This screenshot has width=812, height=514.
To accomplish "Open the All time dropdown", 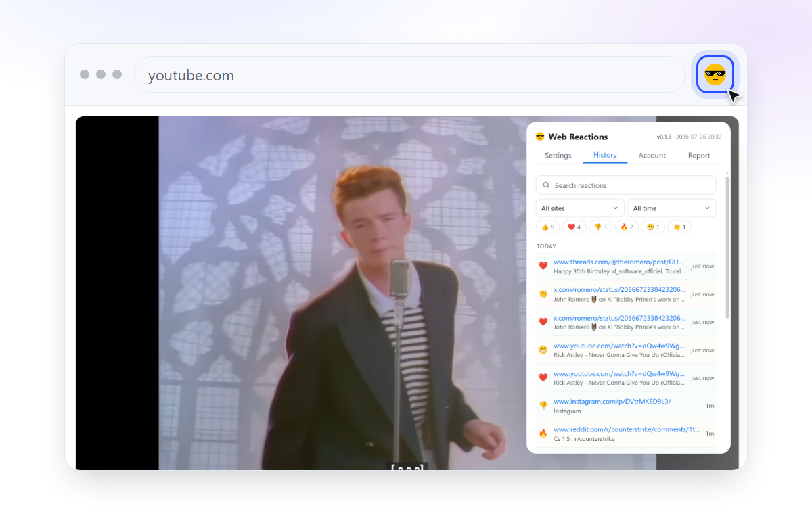I will coord(671,208).
